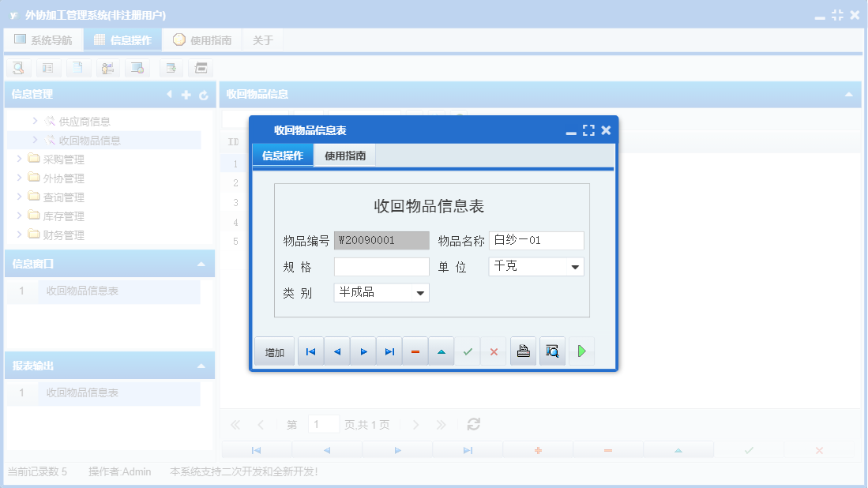Switch to the 系统导航 tab
868x488 pixels.
(x=43, y=39)
